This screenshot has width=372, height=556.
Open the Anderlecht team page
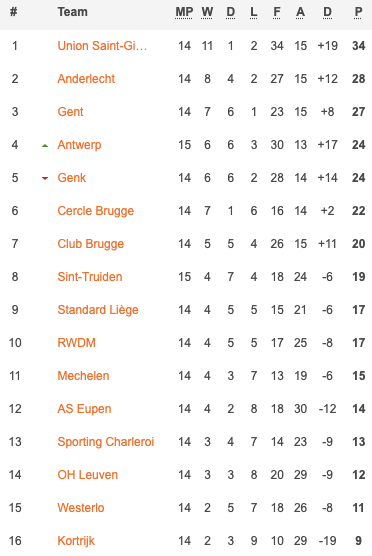pyautogui.click(x=86, y=79)
